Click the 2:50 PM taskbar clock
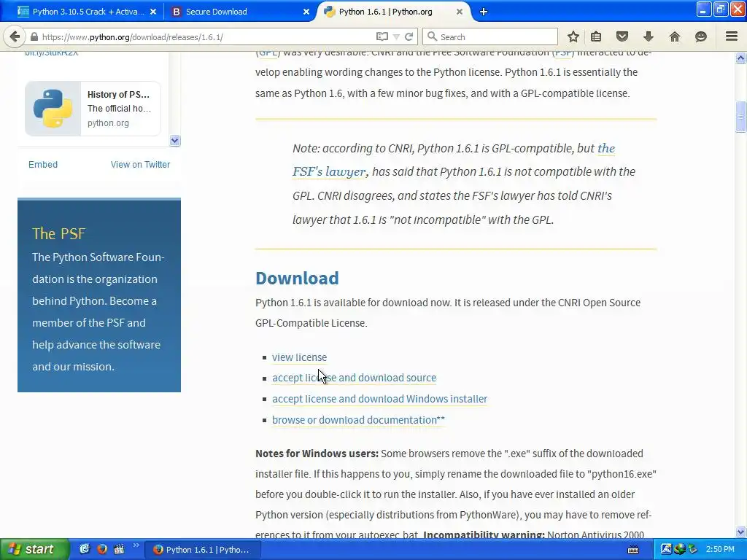Image resolution: width=747 pixels, height=560 pixels. coord(720,549)
